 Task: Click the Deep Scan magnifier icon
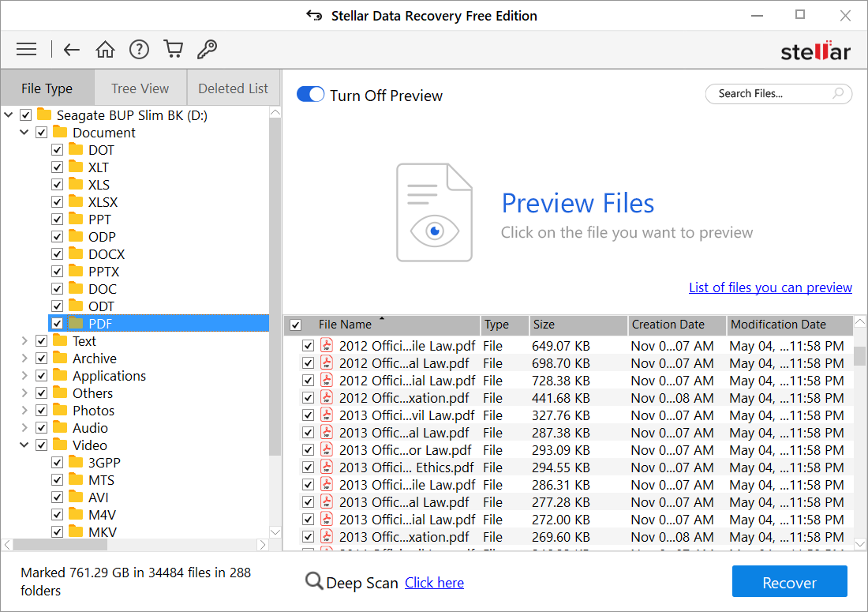pos(314,581)
